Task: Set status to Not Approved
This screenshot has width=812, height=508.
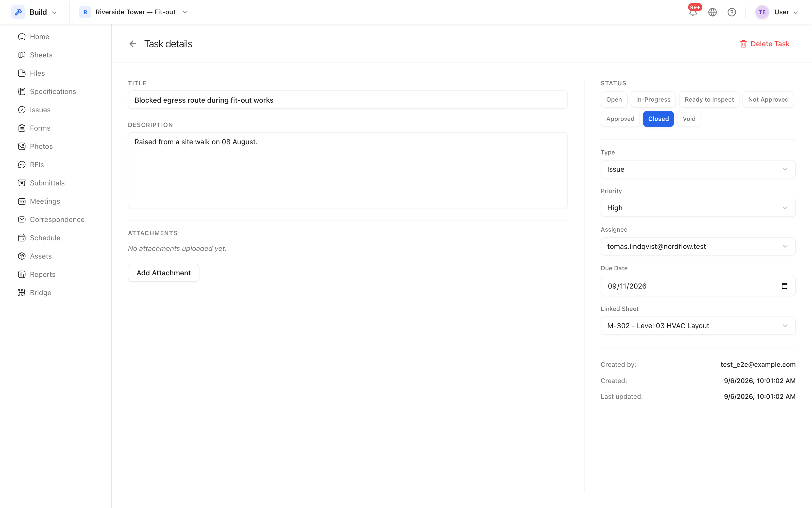Action: (768, 100)
